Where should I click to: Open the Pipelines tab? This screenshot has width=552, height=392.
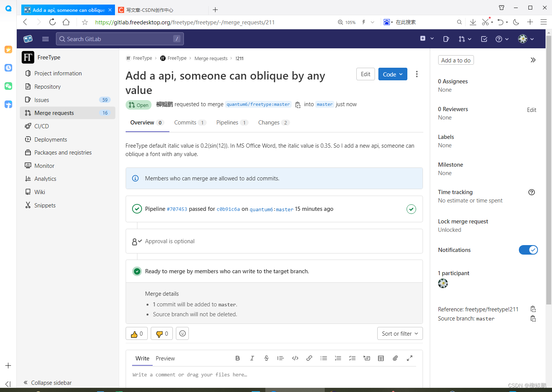(232, 123)
